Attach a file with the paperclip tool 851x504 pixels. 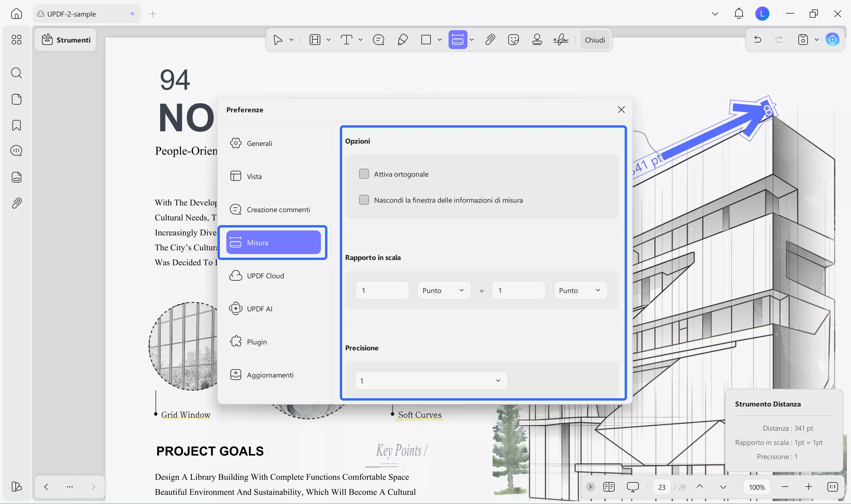(x=490, y=40)
